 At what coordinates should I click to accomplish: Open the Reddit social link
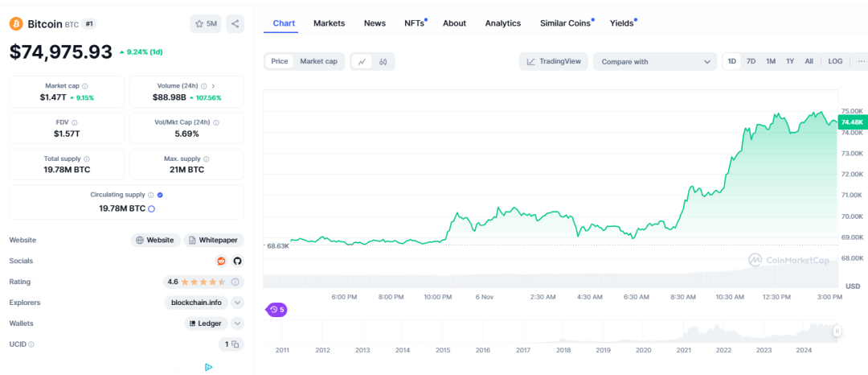click(222, 261)
